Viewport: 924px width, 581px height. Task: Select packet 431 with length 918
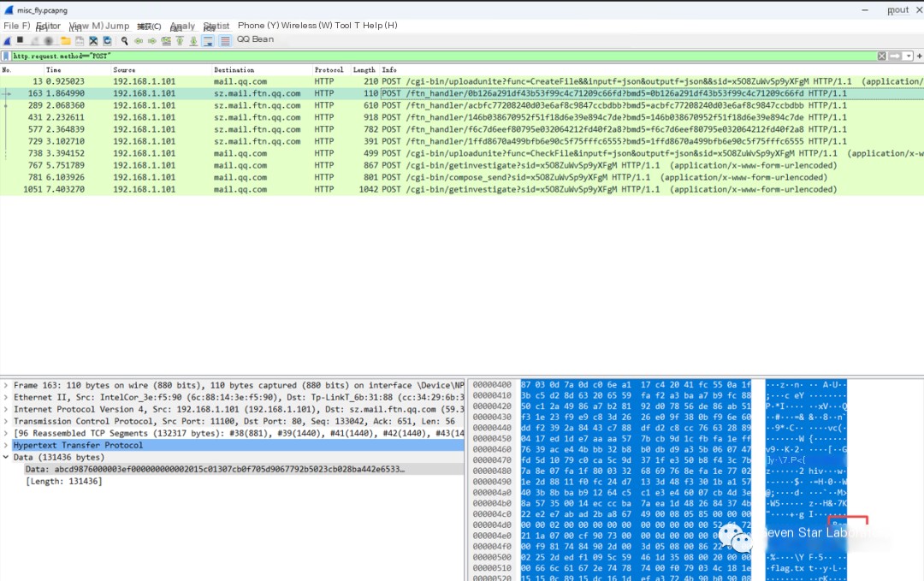pyautogui.click(x=462, y=117)
